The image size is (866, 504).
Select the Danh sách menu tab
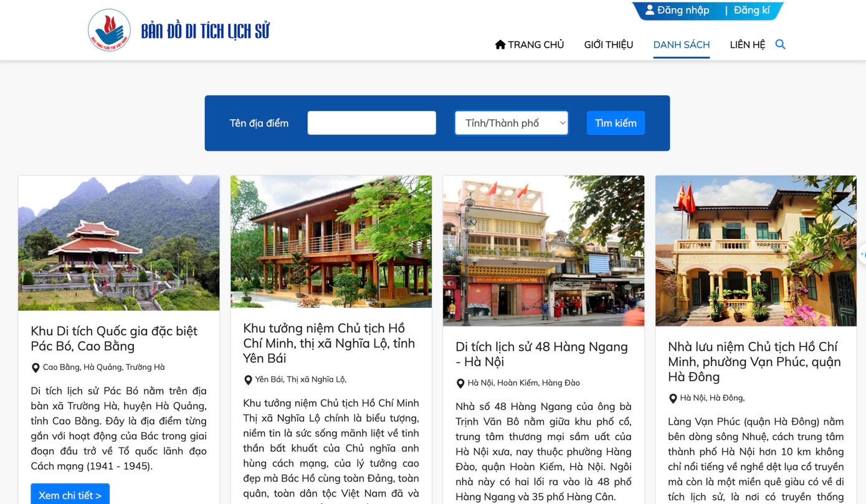coord(682,44)
